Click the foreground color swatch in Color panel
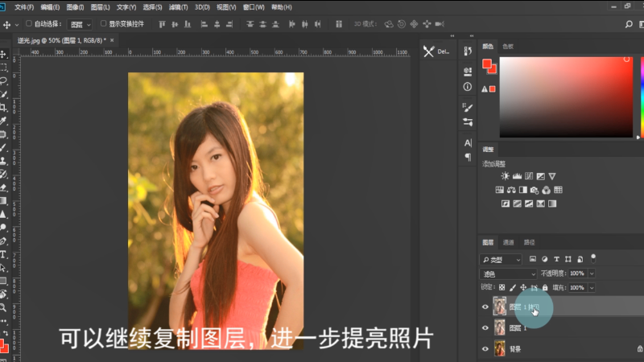The height and width of the screenshot is (362, 644). [x=487, y=64]
